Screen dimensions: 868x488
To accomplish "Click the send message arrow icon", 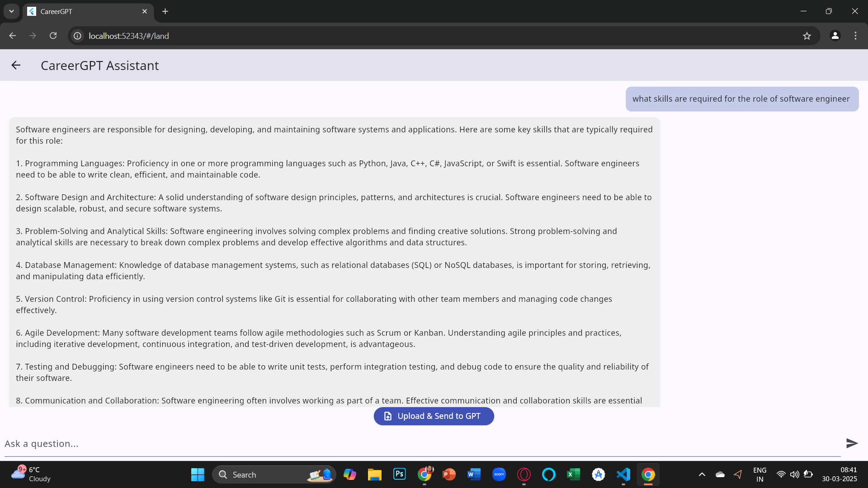I will tap(852, 443).
